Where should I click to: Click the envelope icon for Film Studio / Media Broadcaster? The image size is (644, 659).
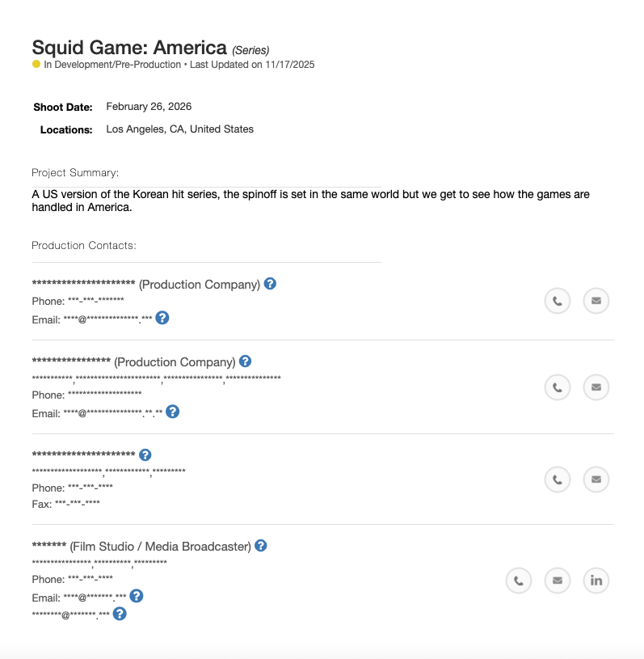pyautogui.click(x=557, y=580)
